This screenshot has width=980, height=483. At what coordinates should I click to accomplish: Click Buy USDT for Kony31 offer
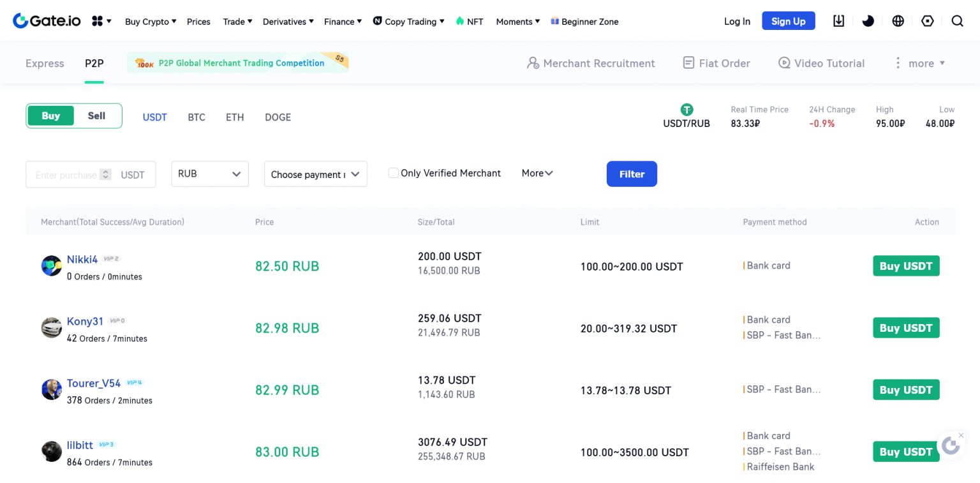click(x=906, y=328)
